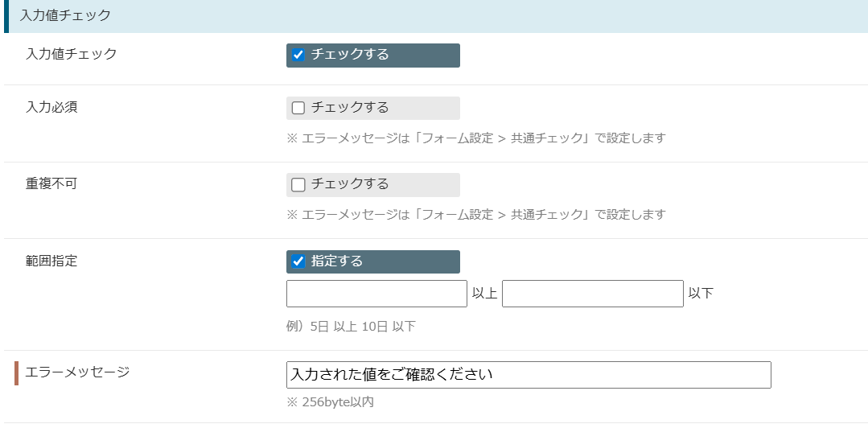
Task: Select the 入力値チェック section header bar
Action: point(436,16)
